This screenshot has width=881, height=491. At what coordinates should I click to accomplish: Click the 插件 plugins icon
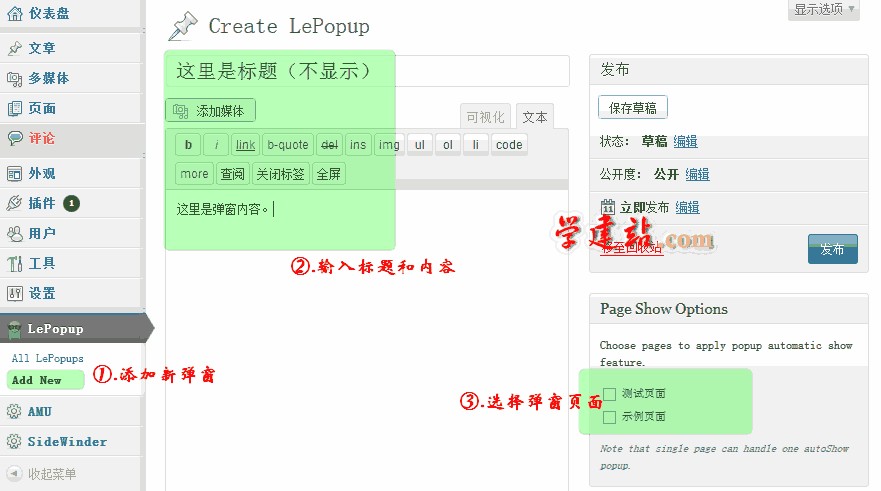tap(15, 203)
